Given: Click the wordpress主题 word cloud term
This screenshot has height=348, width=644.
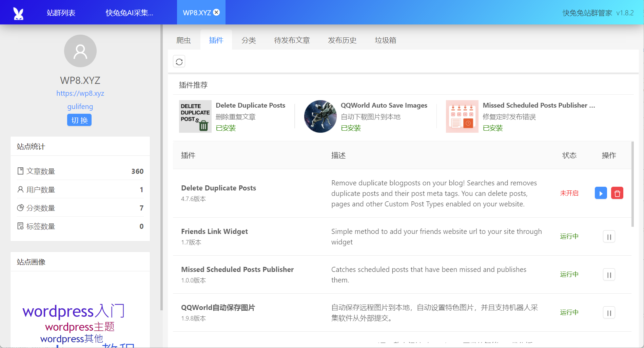Looking at the screenshot, I should pos(80,327).
